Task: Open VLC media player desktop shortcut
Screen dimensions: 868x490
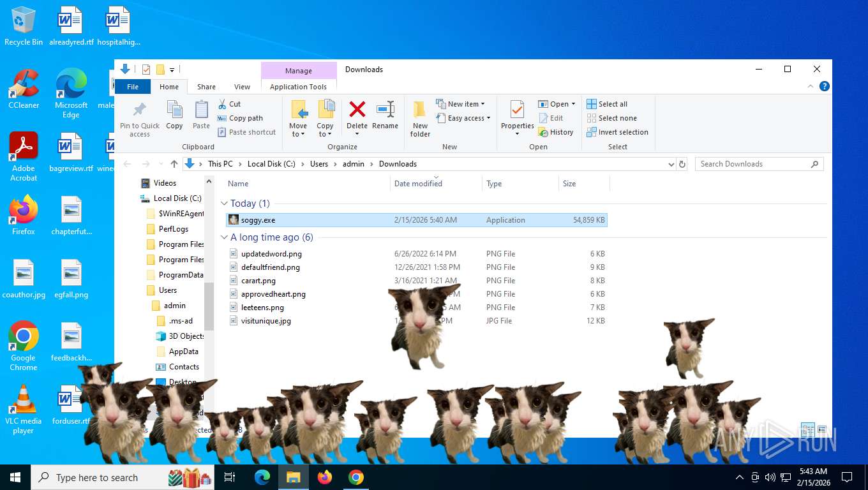Action: (24, 409)
